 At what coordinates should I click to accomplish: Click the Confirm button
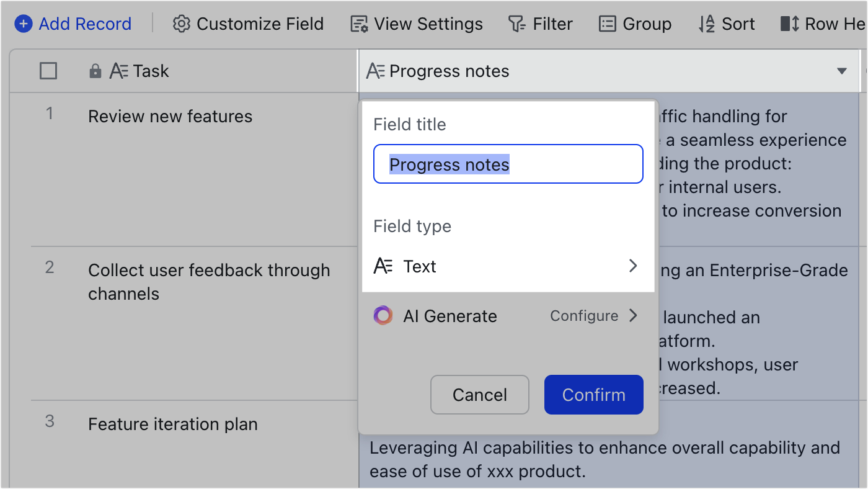[593, 395]
